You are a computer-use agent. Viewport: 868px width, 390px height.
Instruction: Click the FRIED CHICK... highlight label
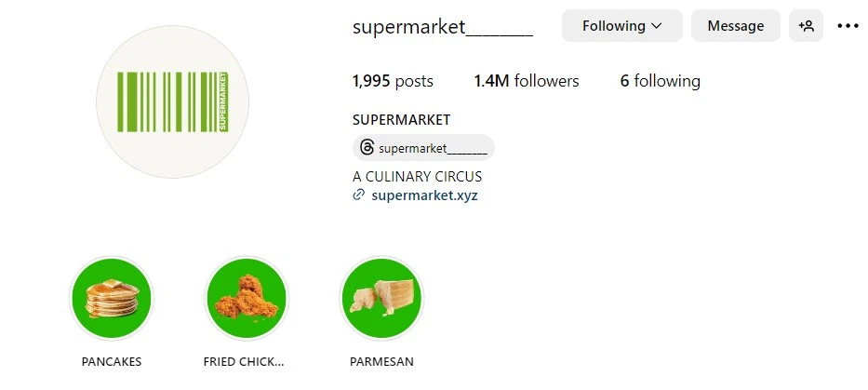(244, 361)
